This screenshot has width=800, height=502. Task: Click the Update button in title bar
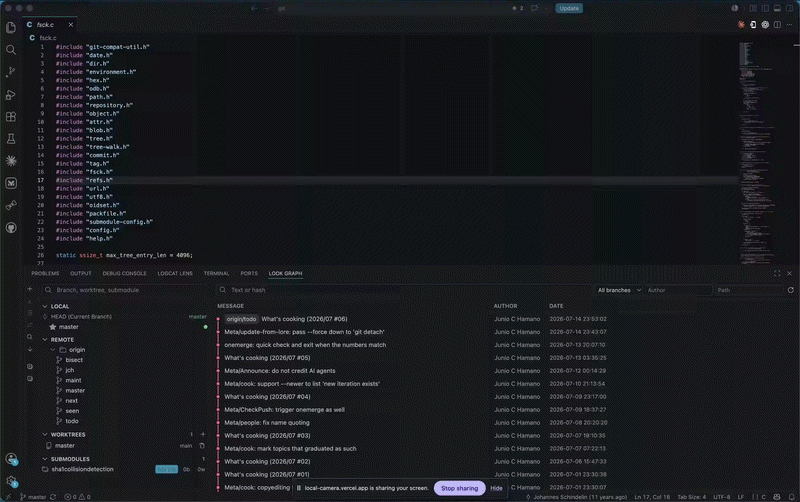[x=569, y=8]
